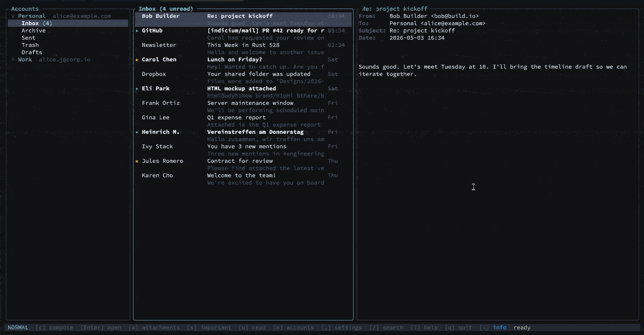The image size is (644, 335).
Task: Click the 09:34 timestamp on GitHub email
Action: click(x=336, y=31)
